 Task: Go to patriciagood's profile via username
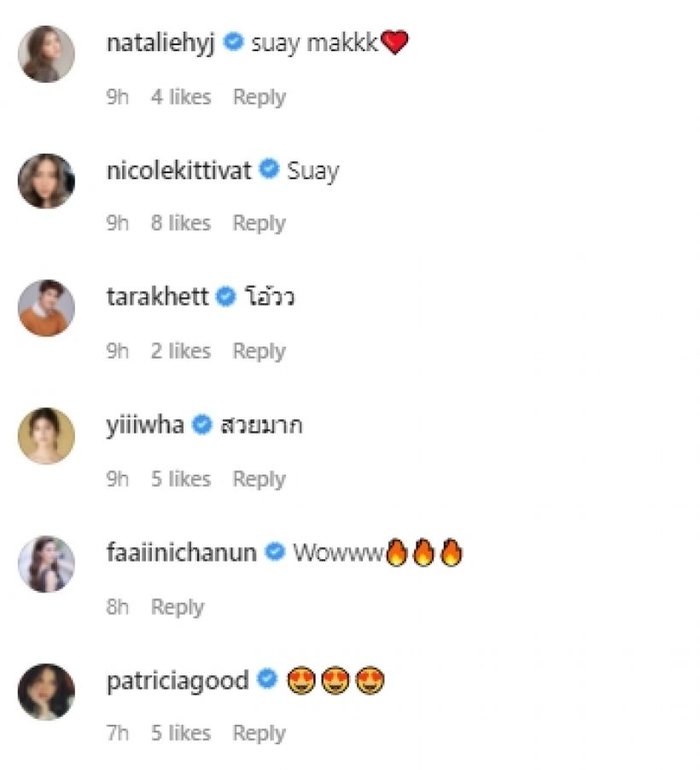click(178, 680)
